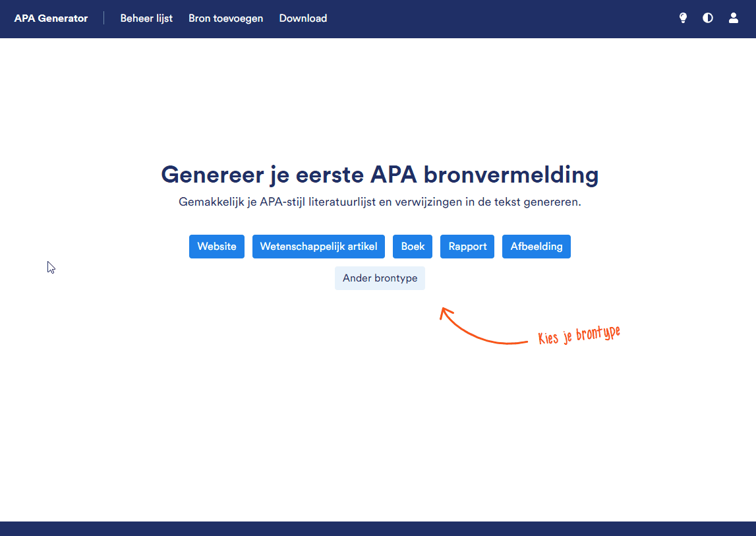Select Ander brontype button
The height and width of the screenshot is (536, 756).
pyautogui.click(x=380, y=278)
